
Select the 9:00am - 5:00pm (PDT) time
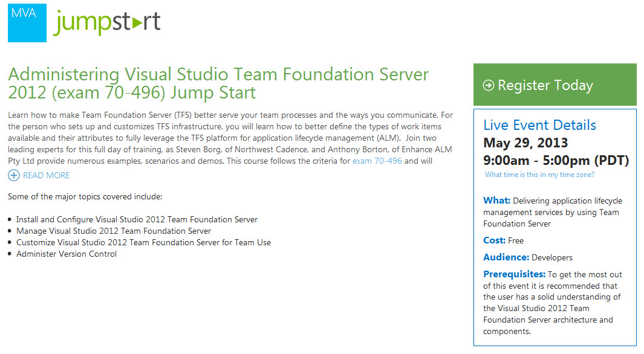[x=556, y=161]
